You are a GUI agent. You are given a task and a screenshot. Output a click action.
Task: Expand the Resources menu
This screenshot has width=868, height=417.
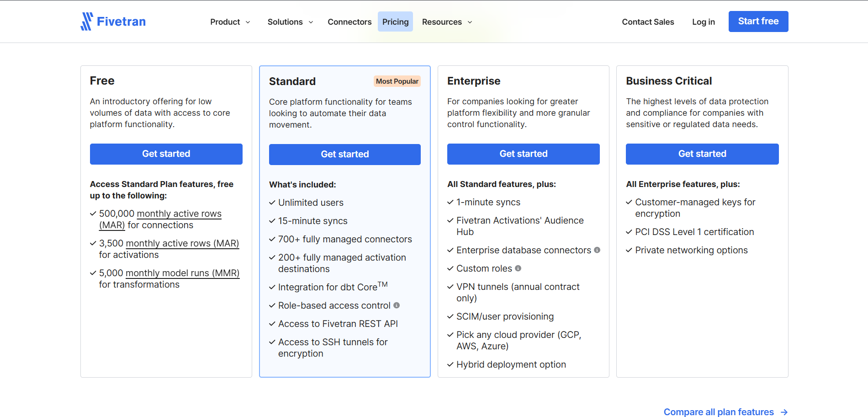[x=447, y=22]
